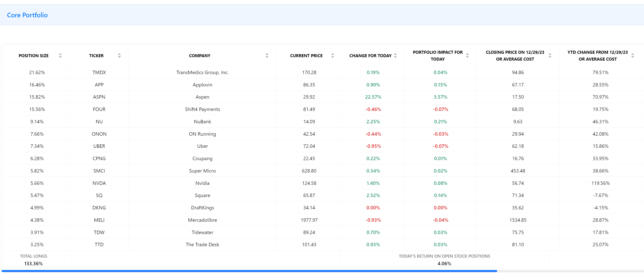Viewport: 644px width, 277px height.
Task: Click NVDA ticker in table
Action: pos(99,183)
